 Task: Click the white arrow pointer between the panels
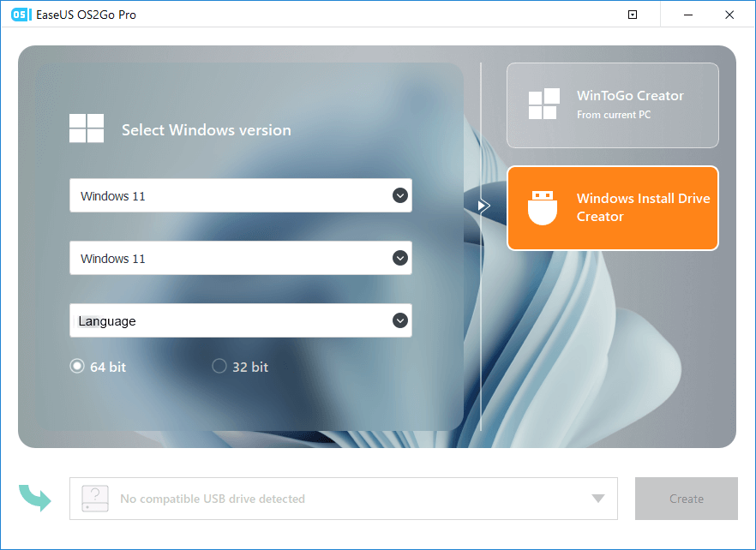coord(483,206)
